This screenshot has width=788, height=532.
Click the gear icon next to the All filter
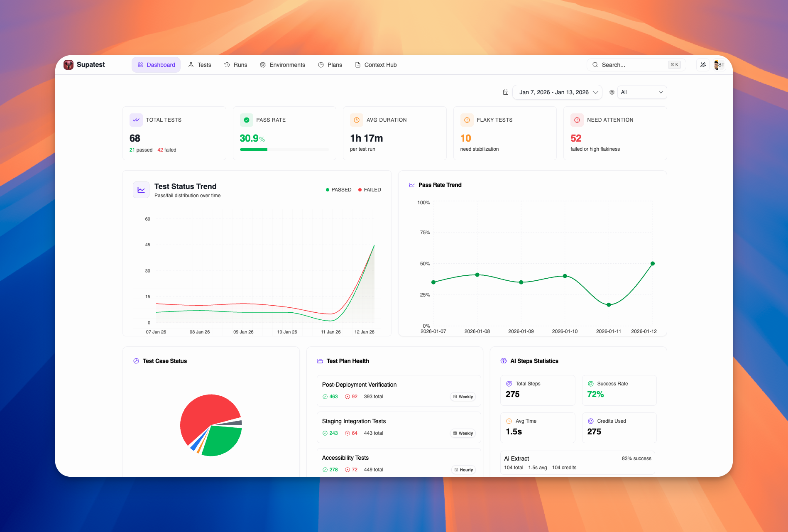(612, 92)
